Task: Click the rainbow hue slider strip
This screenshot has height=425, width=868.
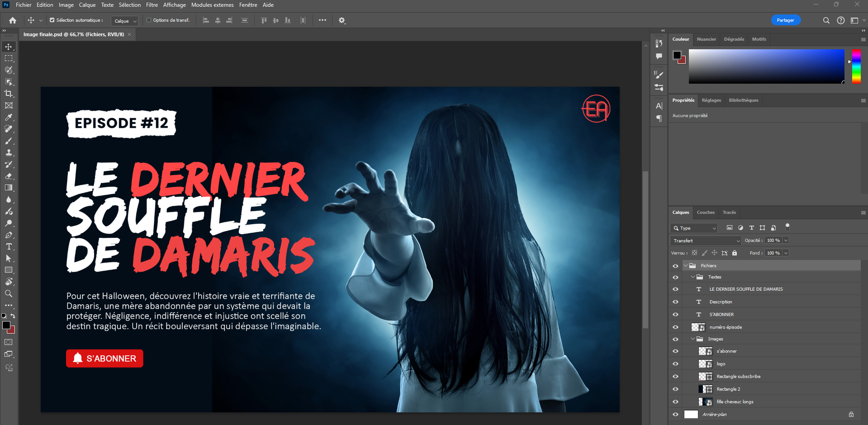Action: click(x=856, y=66)
